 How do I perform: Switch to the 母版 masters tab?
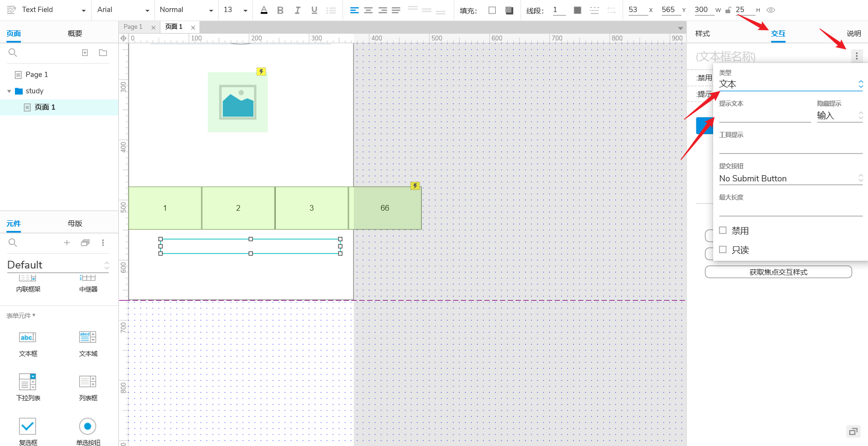(x=75, y=223)
